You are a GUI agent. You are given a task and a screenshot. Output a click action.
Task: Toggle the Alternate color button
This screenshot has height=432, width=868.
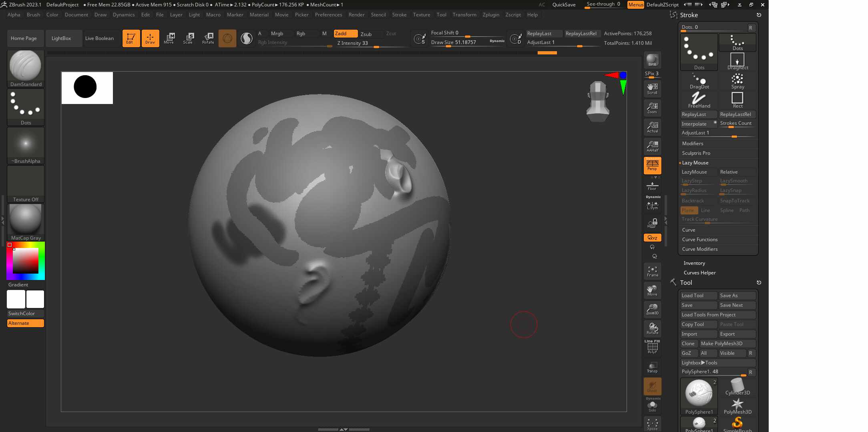[x=26, y=323]
